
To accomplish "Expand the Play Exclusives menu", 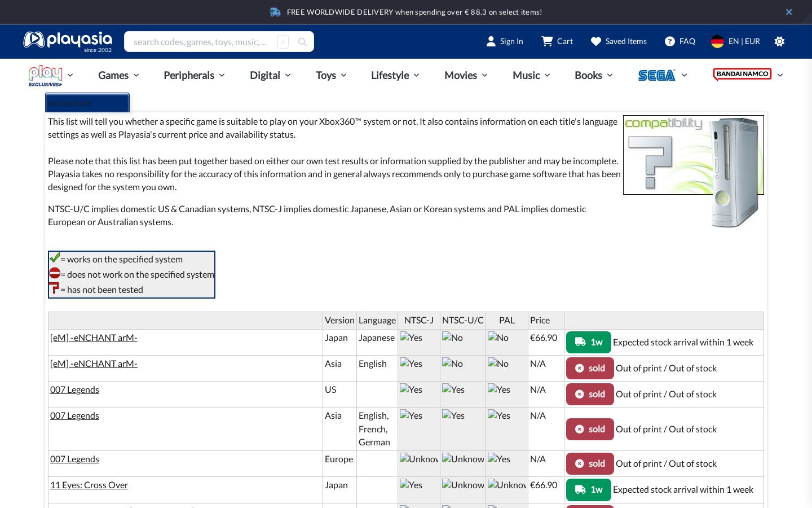I will [x=51, y=75].
